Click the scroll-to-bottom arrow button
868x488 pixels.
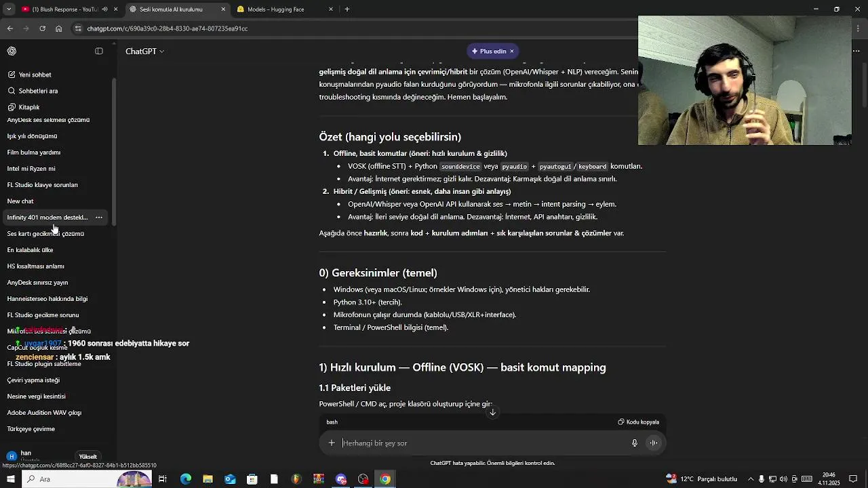[493, 412]
